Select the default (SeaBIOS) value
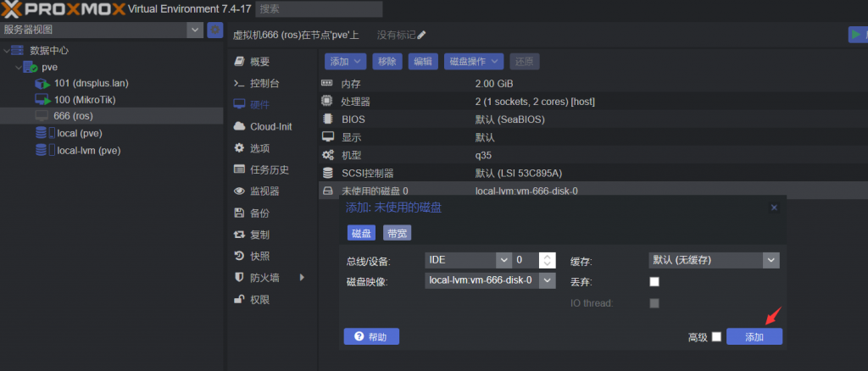The image size is (868, 371). pyautogui.click(x=511, y=119)
